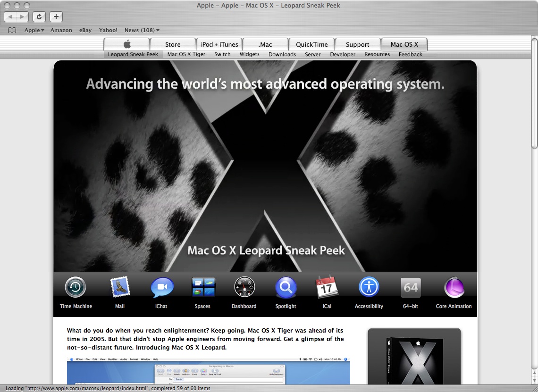The width and height of the screenshot is (538, 392).
Task: Select the Widgets subnav item
Action: [250, 54]
